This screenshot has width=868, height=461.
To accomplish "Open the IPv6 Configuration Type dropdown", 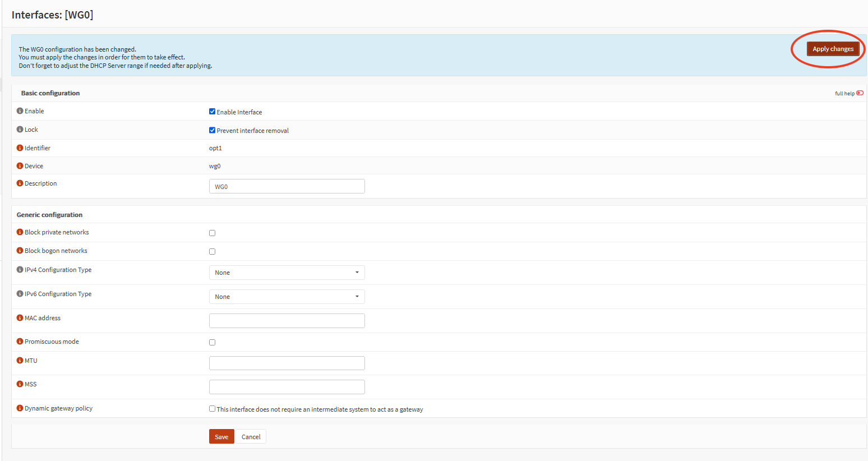I will click(287, 297).
